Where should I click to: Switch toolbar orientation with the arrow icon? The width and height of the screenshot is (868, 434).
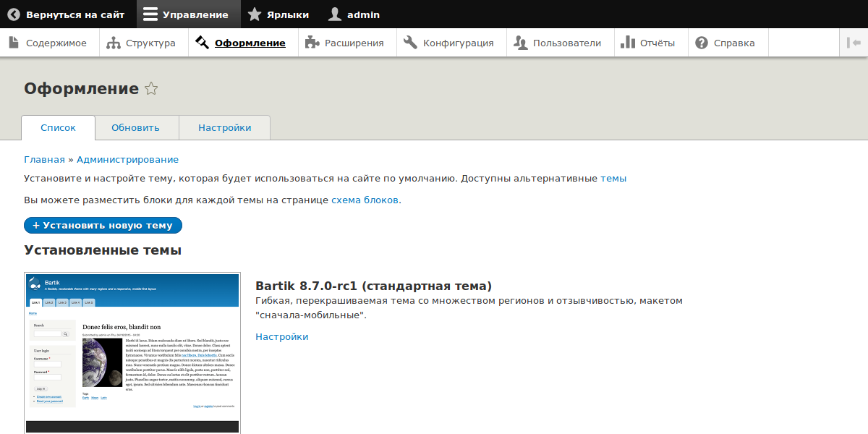(x=854, y=43)
